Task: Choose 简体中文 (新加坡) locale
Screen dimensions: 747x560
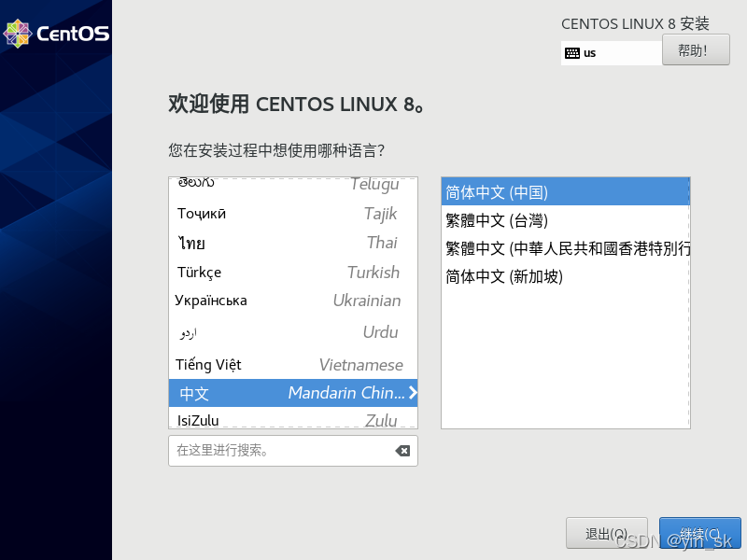Action: pos(566,276)
